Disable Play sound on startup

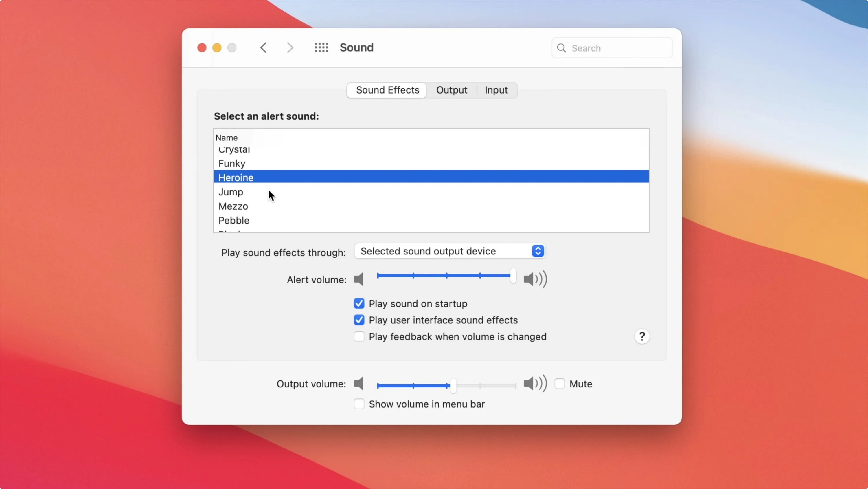coord(359,303)
